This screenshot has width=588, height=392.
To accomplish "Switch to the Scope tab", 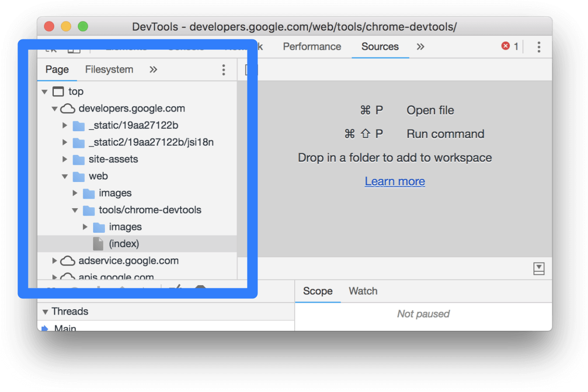I will click(318, 291).
